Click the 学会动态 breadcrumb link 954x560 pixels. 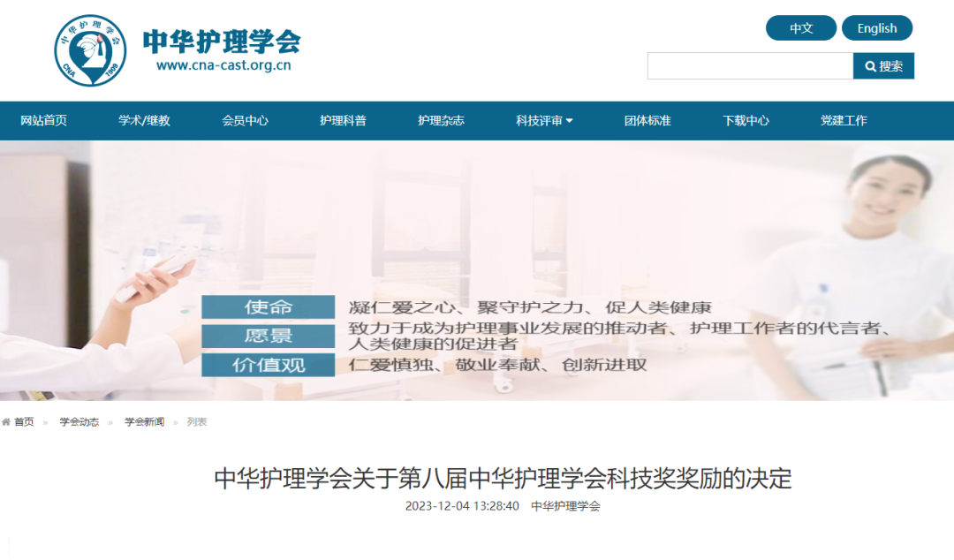[x=79, y=422]
